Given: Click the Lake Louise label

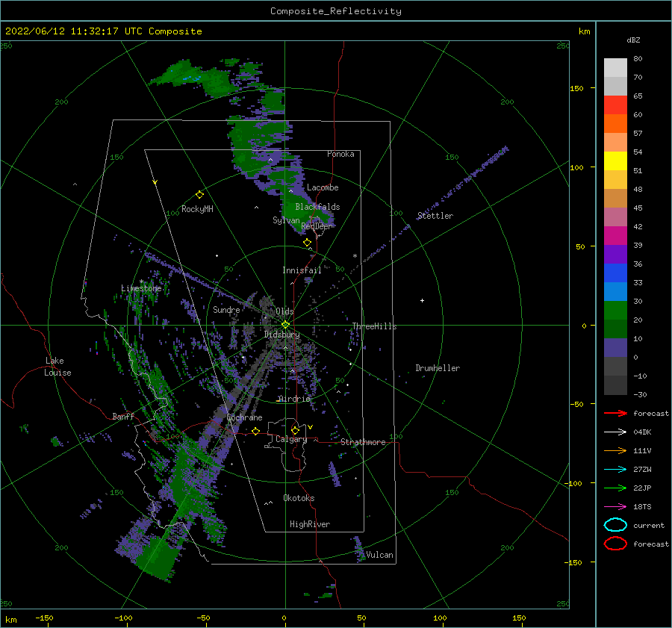Looking at the screenshot, I should 57,367.
